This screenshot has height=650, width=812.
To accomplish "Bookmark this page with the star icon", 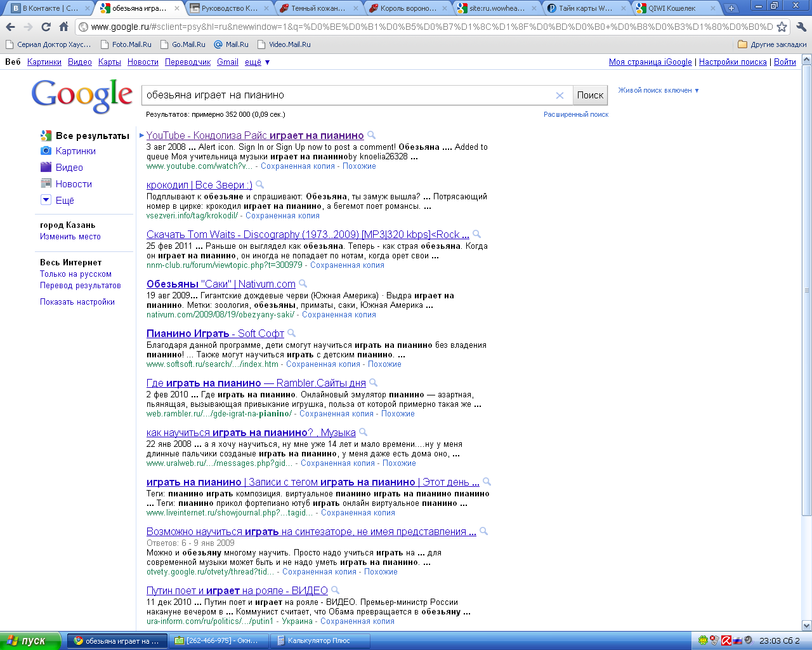I will pyautogui.click(x=782, y=27).
